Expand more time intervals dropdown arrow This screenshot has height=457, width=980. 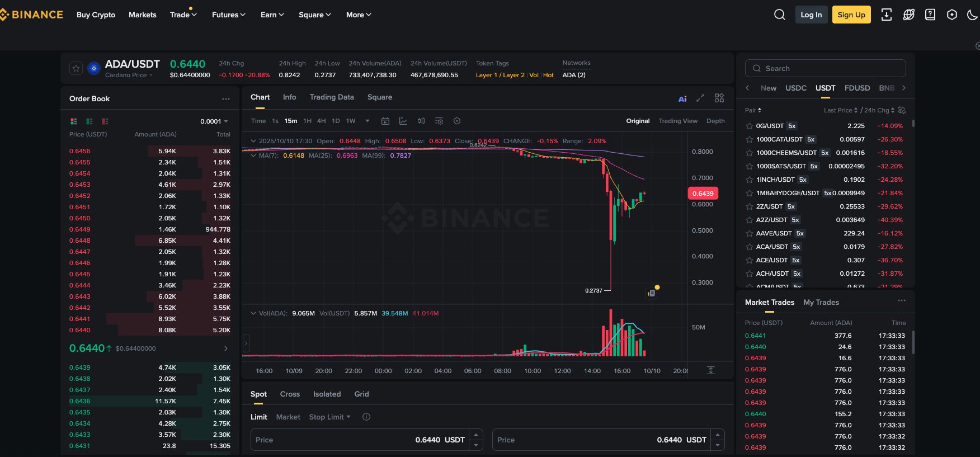pyautogui.click(x=368, y=121)
